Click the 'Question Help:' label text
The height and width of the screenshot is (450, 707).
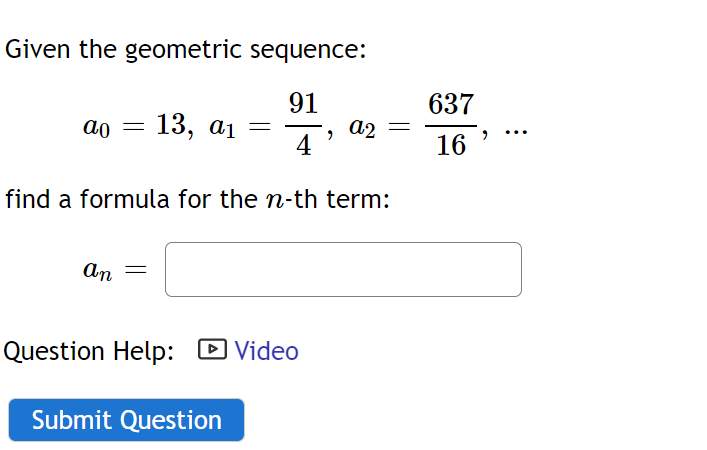click(x=89, y=351)
